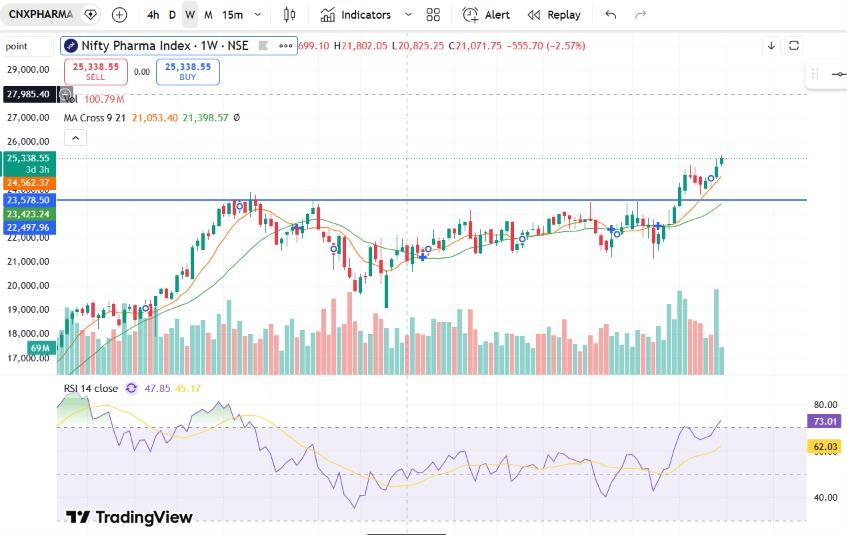Click the 0.00 spread value between Sell and Buy
The image size is (847, 535).
tap(142, 72)
